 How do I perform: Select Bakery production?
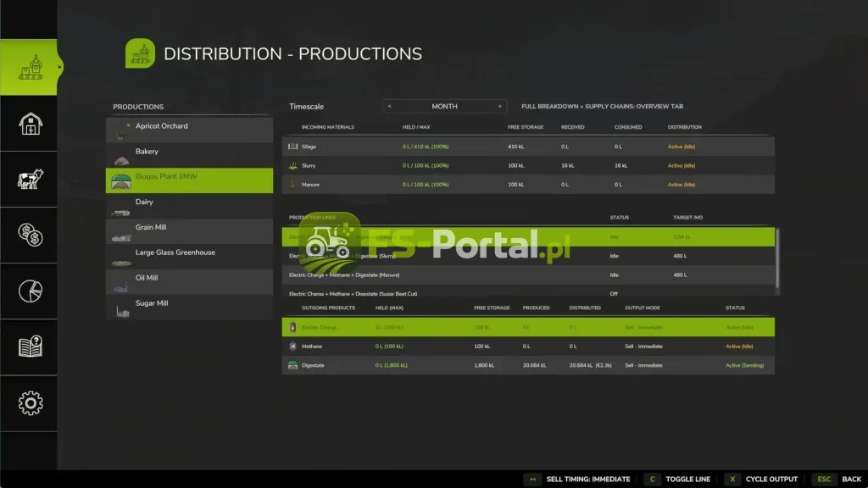(x=189, y=156)
